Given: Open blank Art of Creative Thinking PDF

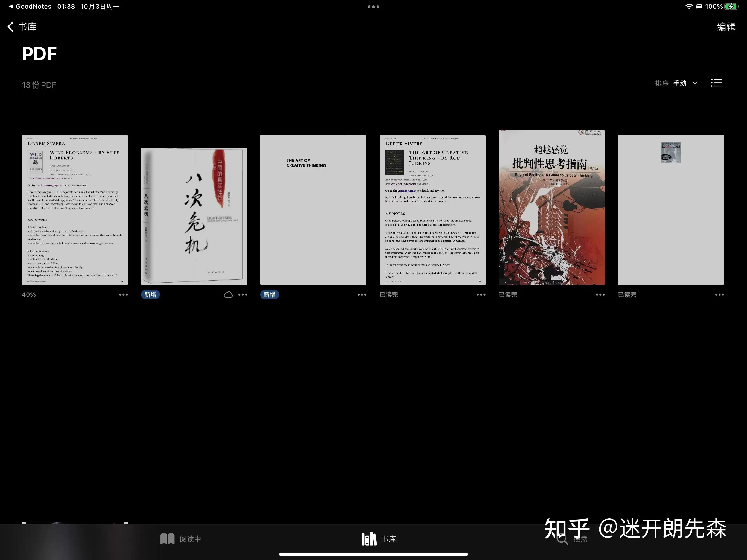Looking at the screenshot, I should pos(313,210).
